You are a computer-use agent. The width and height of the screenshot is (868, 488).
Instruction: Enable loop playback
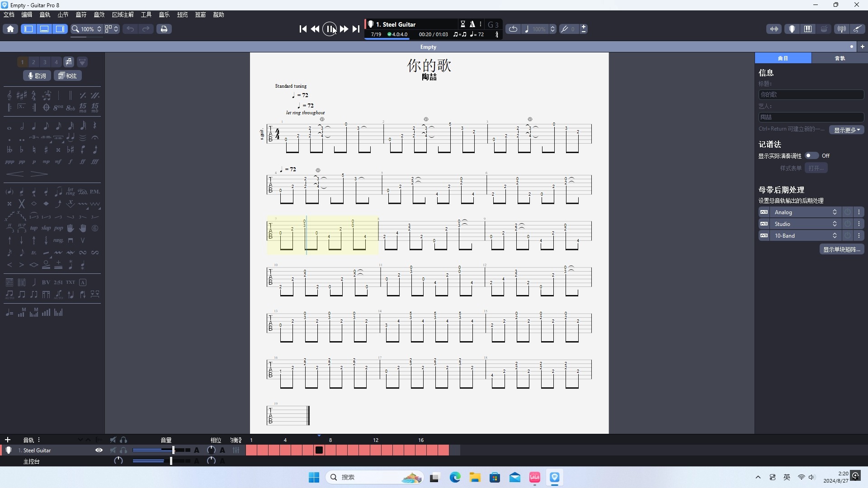(x=513, y=29)
